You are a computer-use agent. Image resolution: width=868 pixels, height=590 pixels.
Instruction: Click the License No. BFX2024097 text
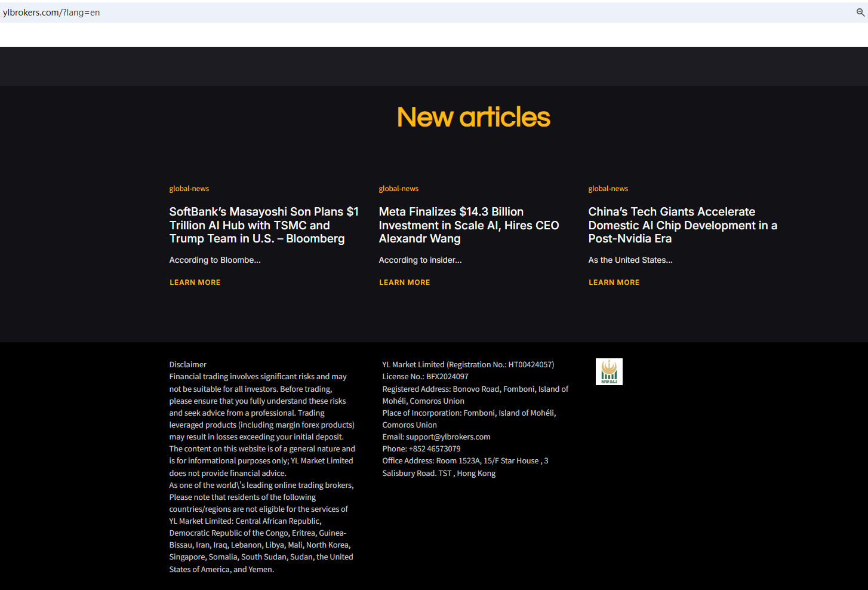click(425, 377)
